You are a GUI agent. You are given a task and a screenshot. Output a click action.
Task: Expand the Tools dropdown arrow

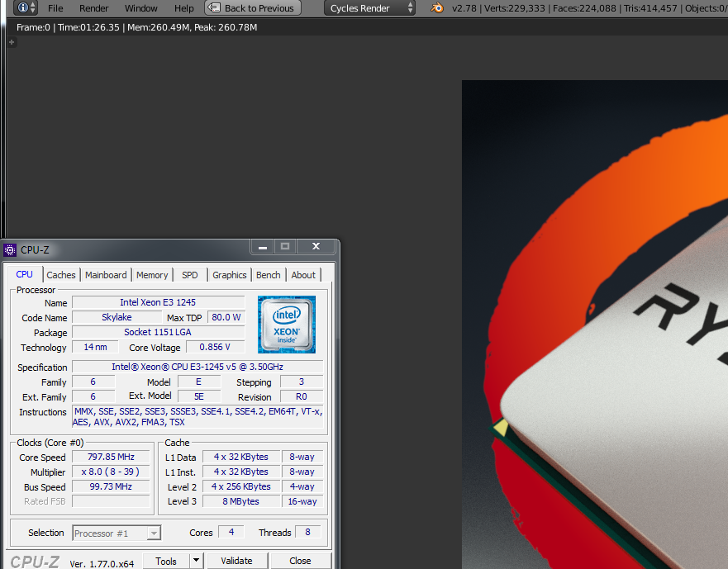click(197, 561)
